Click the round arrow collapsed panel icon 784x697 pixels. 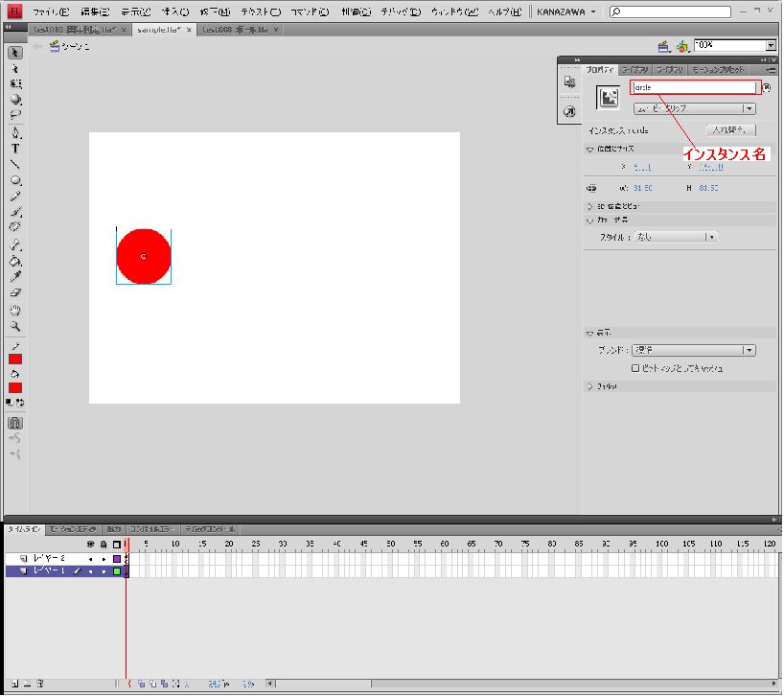click(x=569, y=112)
